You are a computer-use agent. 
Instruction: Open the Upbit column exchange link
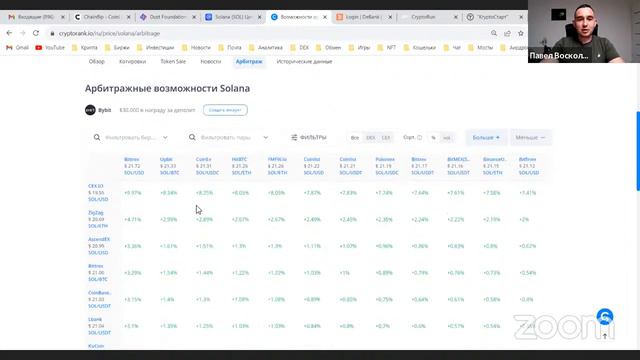tap(166, 159)
